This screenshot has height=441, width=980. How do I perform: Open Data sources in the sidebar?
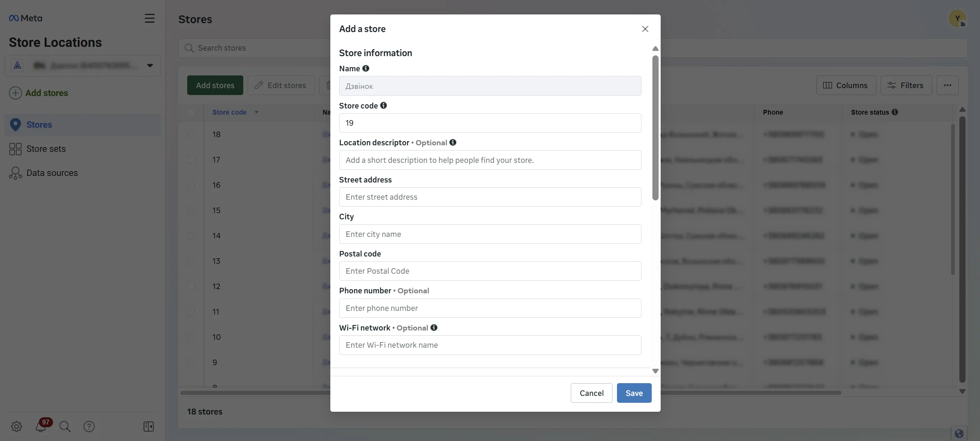click(52, 173)
